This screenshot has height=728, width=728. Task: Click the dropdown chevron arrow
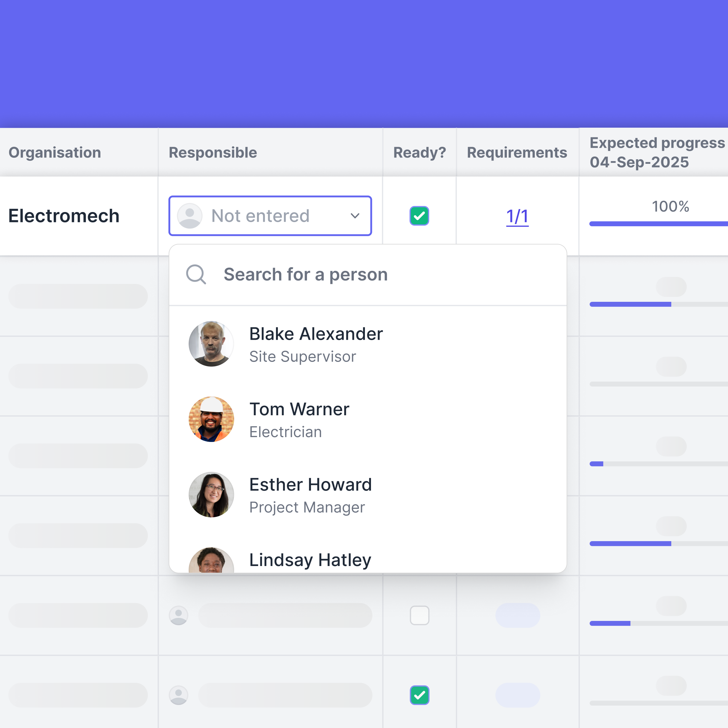[x=355, y=216]
